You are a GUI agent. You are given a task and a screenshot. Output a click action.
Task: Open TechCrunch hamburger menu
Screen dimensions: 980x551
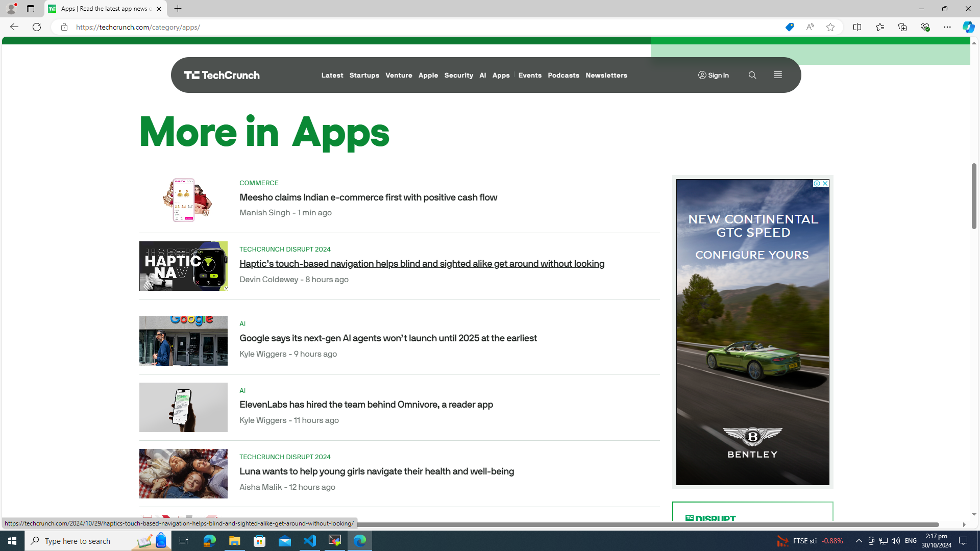point(777,75)
